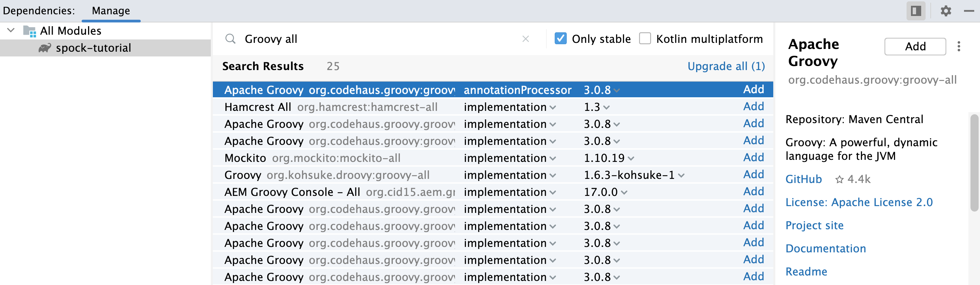Open the Apache License 2.0 link
The width and height of the screenshot is (980, 285).
point(859,202)
